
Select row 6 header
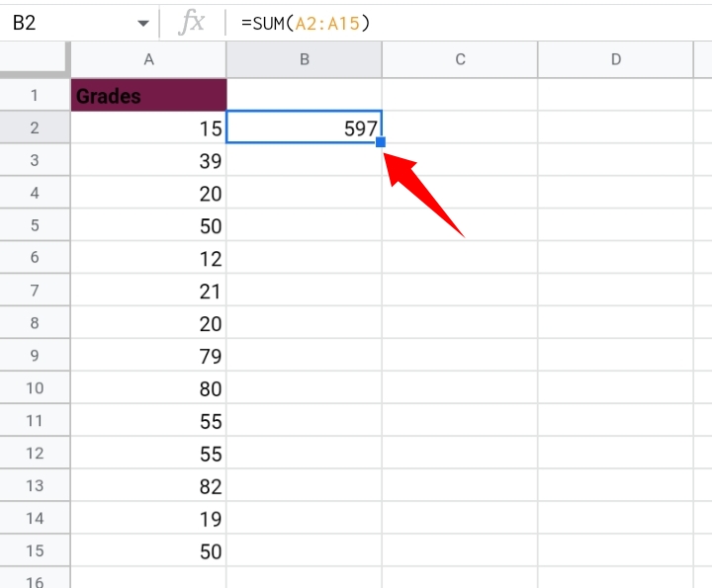point(35,257)
